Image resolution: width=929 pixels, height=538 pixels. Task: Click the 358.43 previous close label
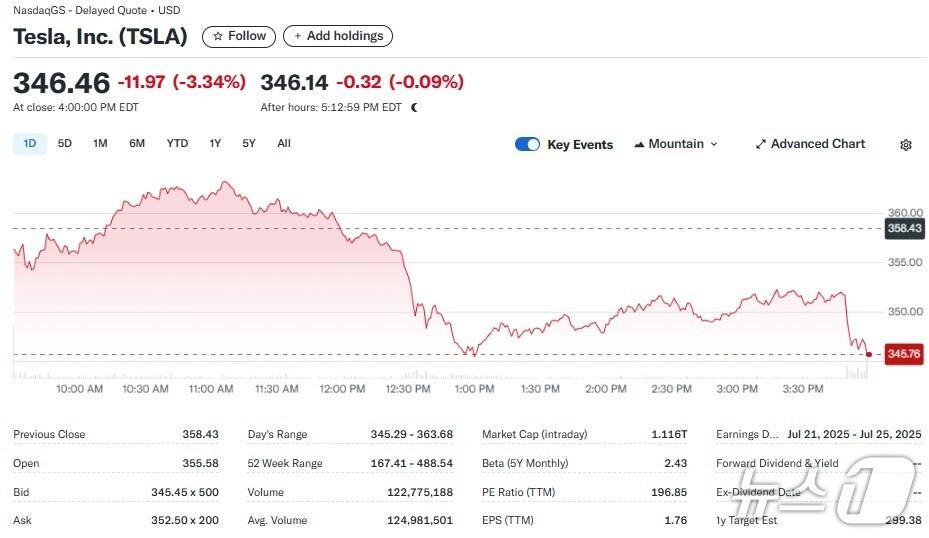(x=903, y=228)
